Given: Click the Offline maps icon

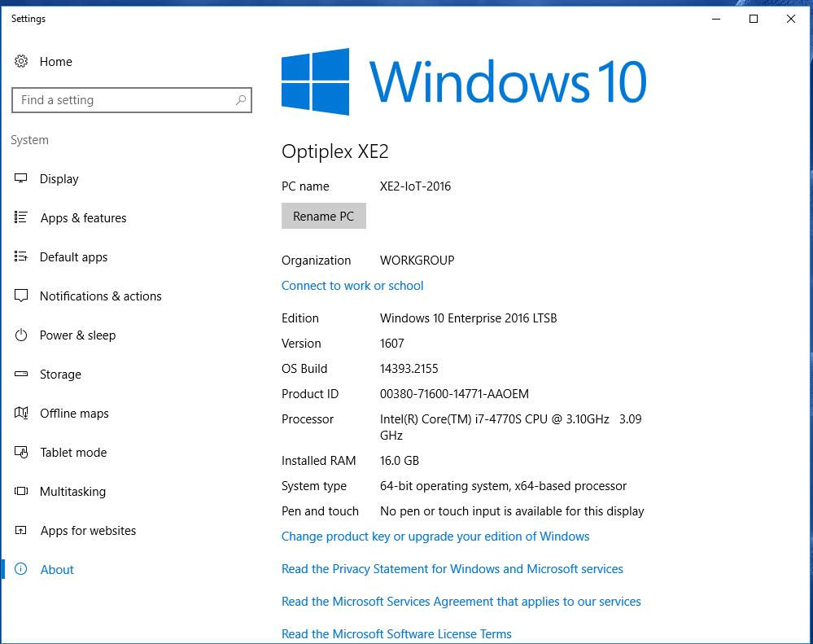Looking at the screenshot, I should coord(20,413).
